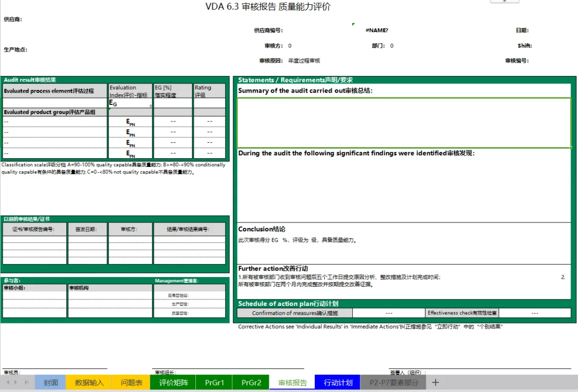Go to the 评价矩阵 sheet tab
The height and width of the screenshot is (392, 578).
point(173,382)
